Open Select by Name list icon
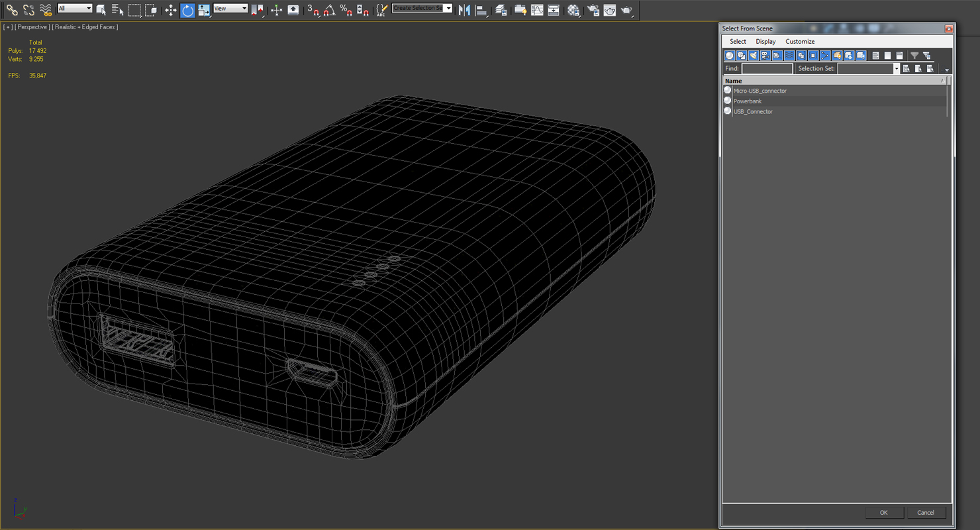The image size is (980, 530). click(x=118, y=10)
